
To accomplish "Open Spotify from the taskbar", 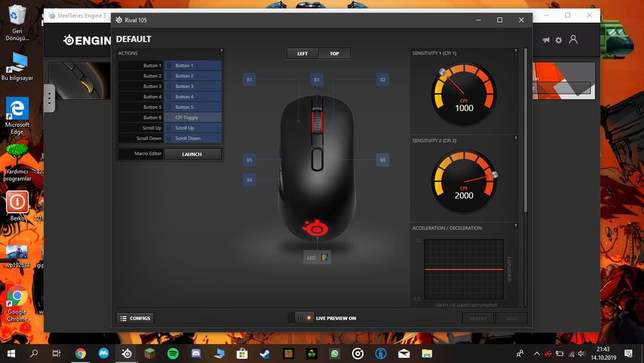I will tap(173, 353).
